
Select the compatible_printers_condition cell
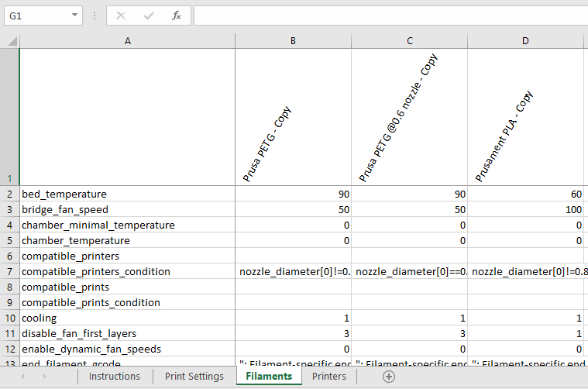click(x=128, y=271)
